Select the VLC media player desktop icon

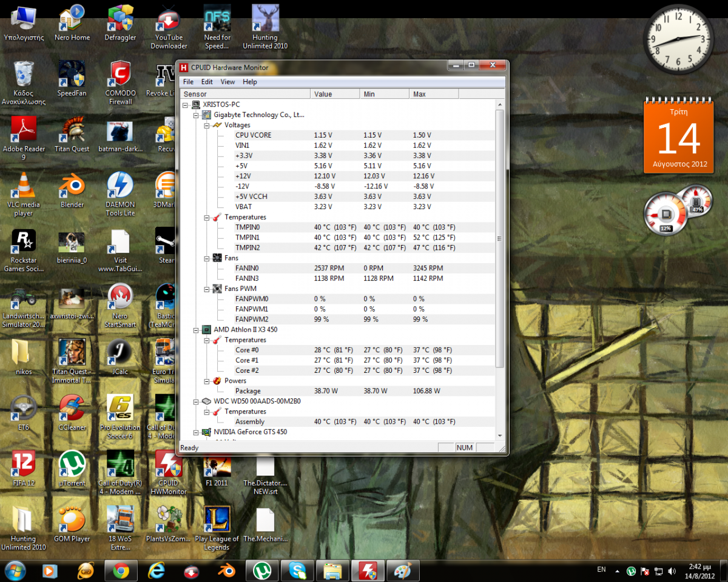click(x=24, y=195)
